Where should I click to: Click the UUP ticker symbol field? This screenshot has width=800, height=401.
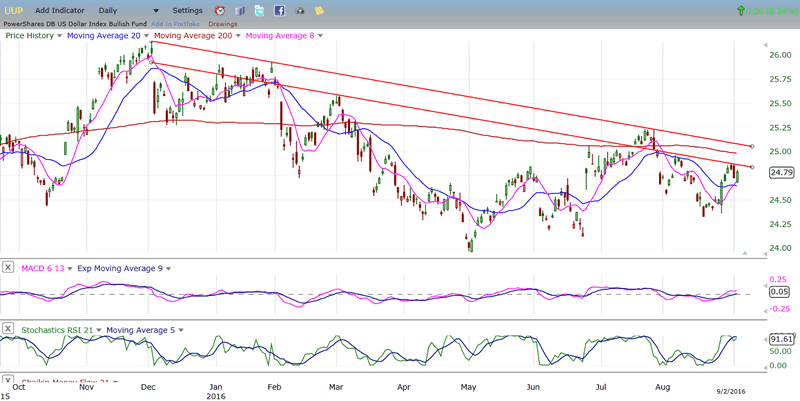(x=12, y=10)
